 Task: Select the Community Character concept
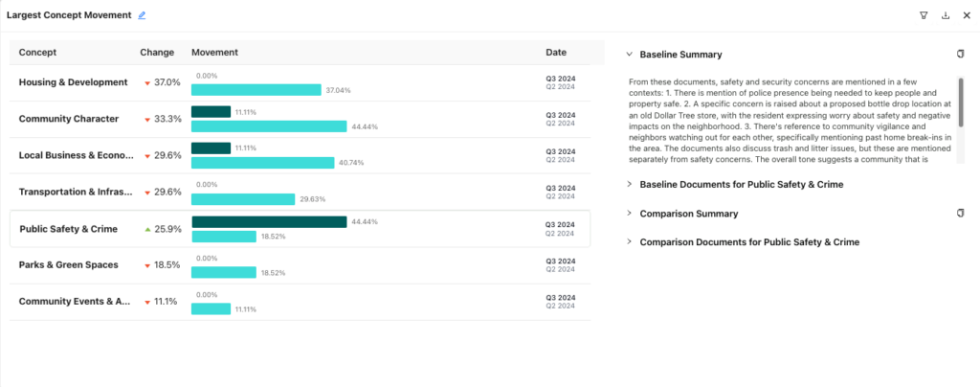[x=69, y=119]
